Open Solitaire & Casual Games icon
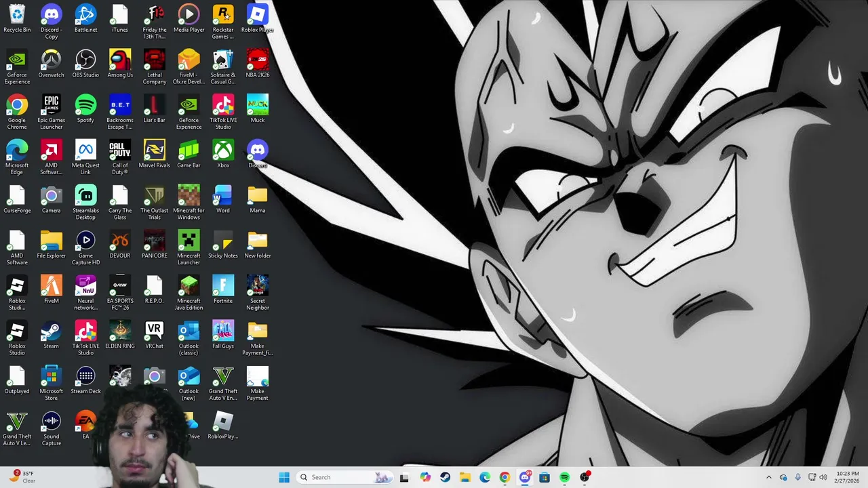The image size is (868, 488). coord(223,67)
